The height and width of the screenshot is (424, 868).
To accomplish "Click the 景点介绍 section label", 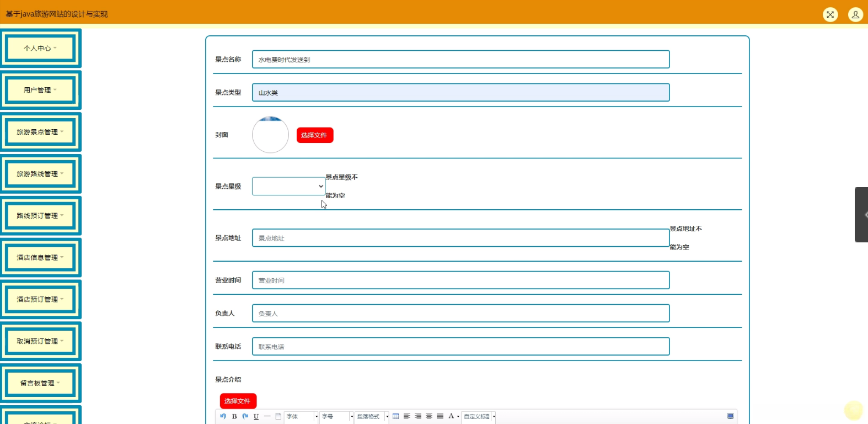I will [x=228, y=380].
